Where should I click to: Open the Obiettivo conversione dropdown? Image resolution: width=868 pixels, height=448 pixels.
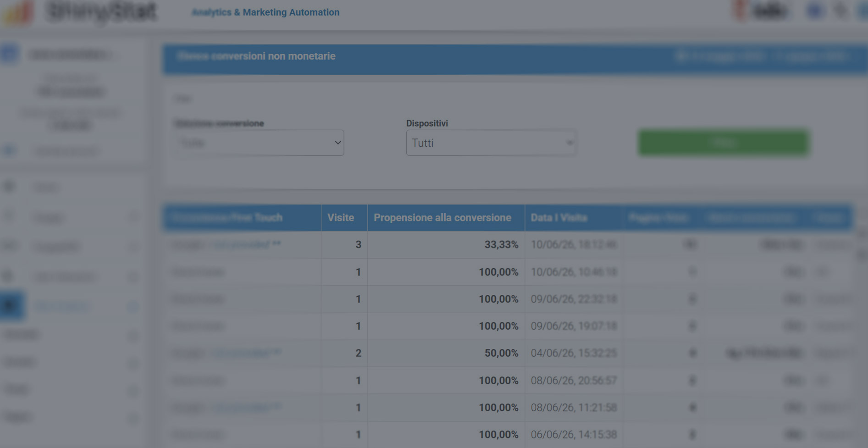click(259, 143)
